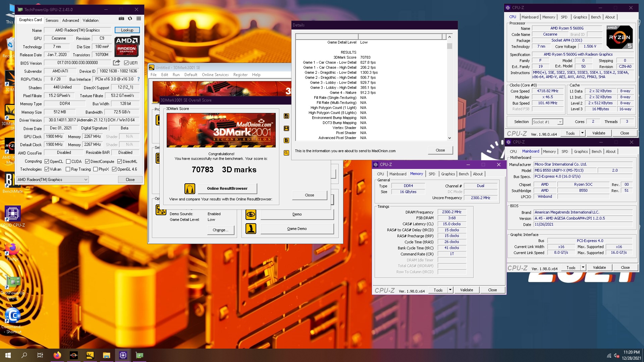Toggle DirectML checkbox
644x362 pixels.
[x=119, y=161]
